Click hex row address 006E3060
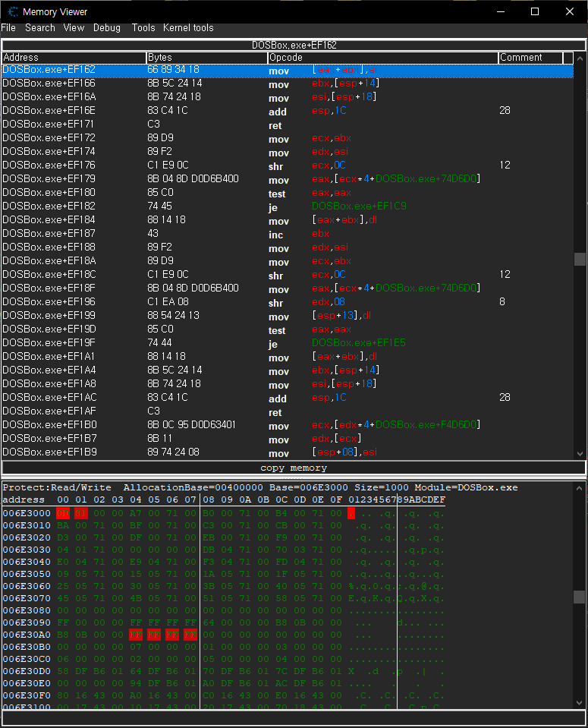The width and height of the screenshot is (588, 728). pos(27,586)
